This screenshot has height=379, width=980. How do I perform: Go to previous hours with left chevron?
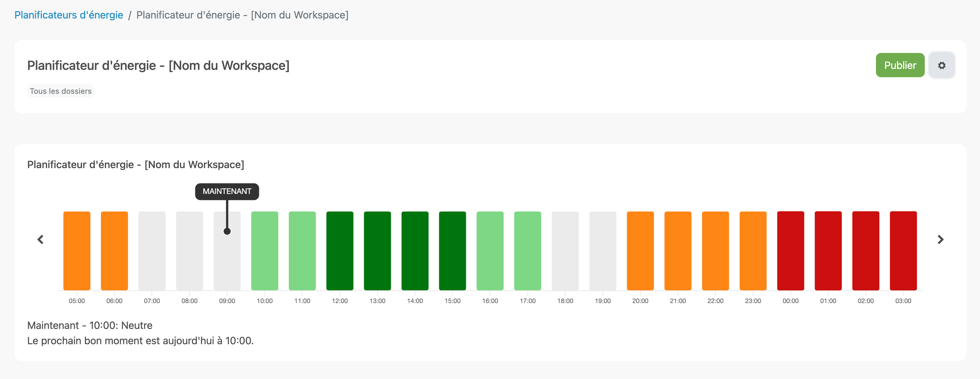coord(40,240)
